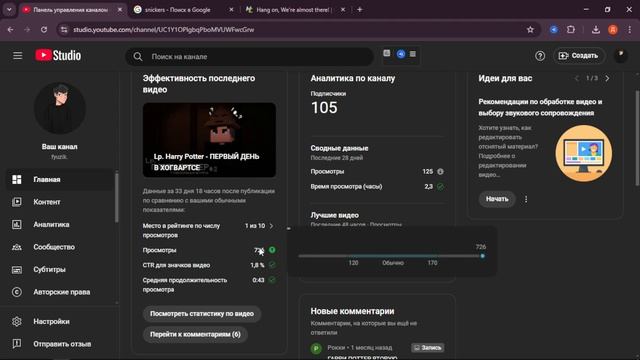Image resolution: width=640 pixels, height=360 pixels.
Task: Click the page vertical scrollbar
Action: [637, 138]
